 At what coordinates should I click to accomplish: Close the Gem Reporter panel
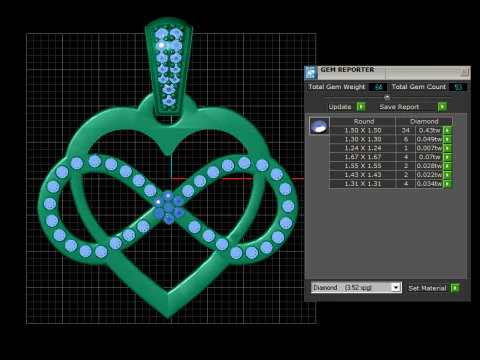coord(464,72)
